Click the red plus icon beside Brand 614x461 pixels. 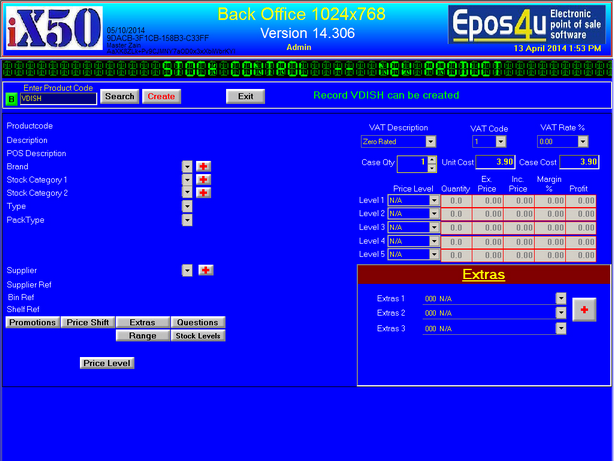tap(203, 166)
